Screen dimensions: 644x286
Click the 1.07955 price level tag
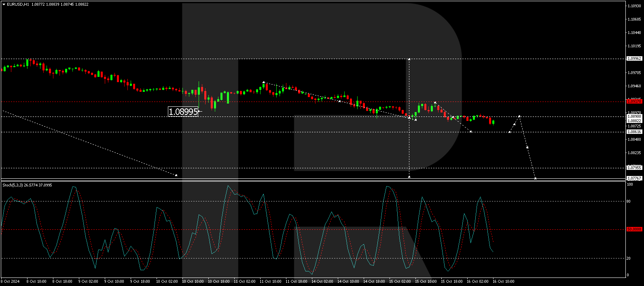click(634, 168)
